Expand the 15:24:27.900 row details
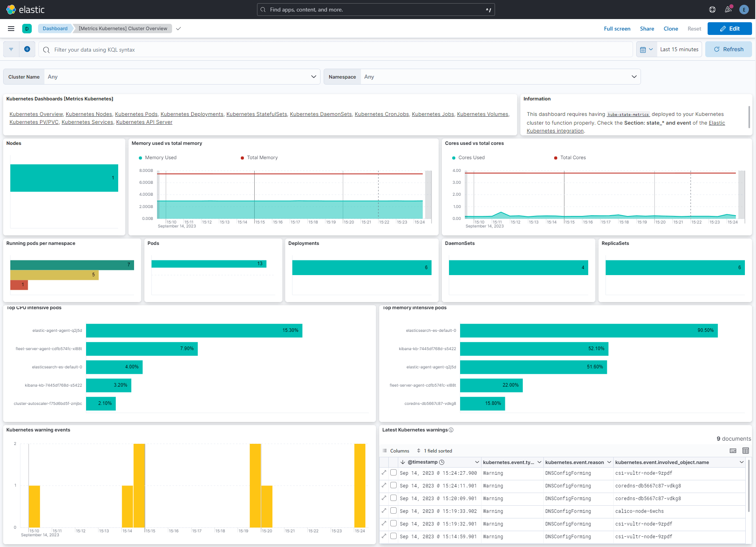The height and width of the screenshot is (547, 756). [x=384, y=473]
